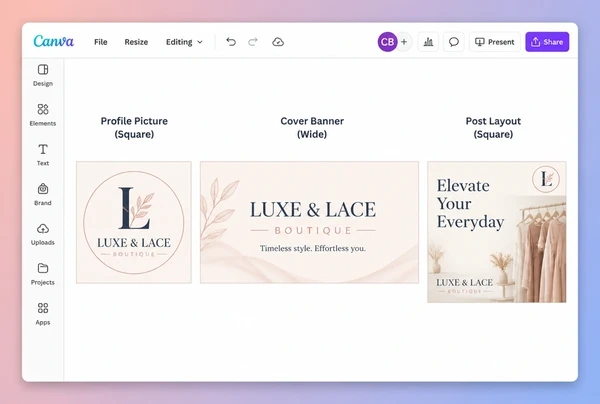Screen dimensions: 600x404
Task: Undo the last action
Action: 231,42
